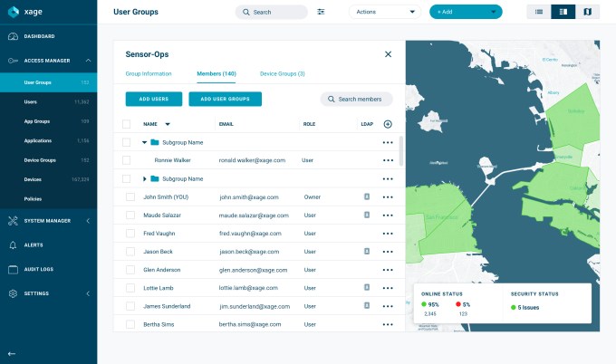The height and width of the screenshot is (364, 616).
Task: Open more options for collapsed Subgroup Name
Action: pos(388,178)
